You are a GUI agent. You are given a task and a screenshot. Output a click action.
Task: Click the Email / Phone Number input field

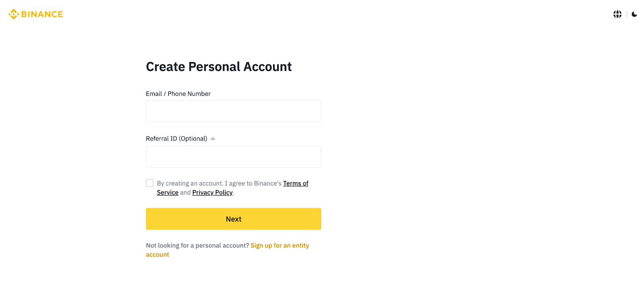click(233, 111)
